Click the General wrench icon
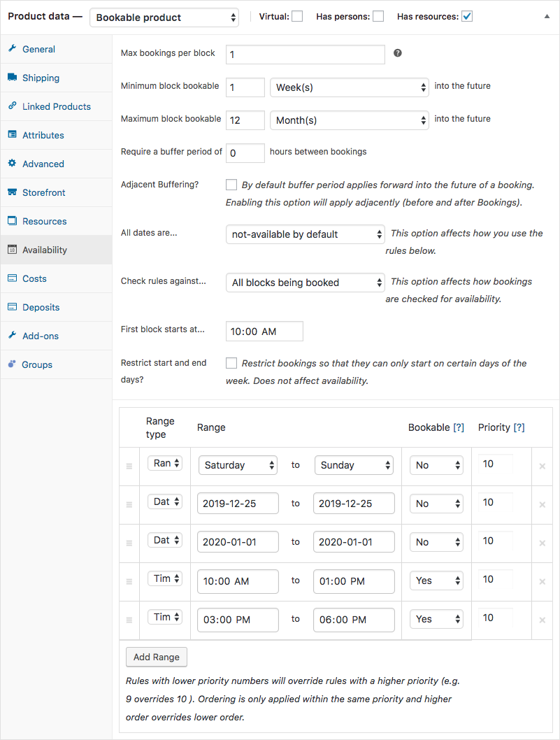 (x=13, y=49)
